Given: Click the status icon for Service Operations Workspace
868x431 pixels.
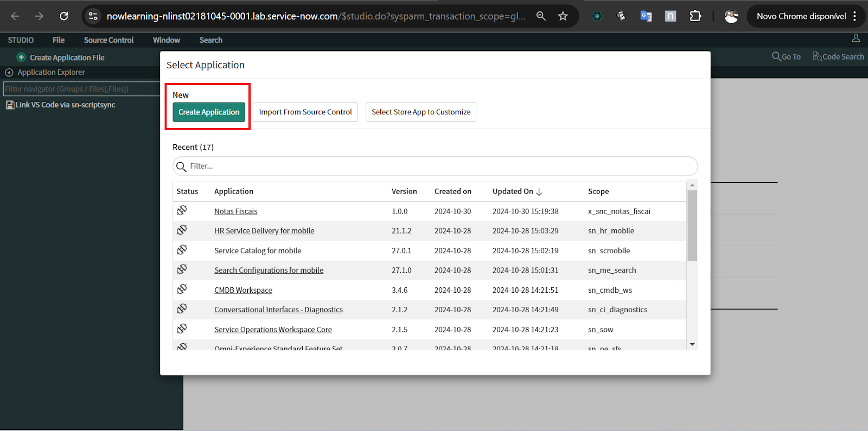Looking at the screenshot, I should point(182,329).
